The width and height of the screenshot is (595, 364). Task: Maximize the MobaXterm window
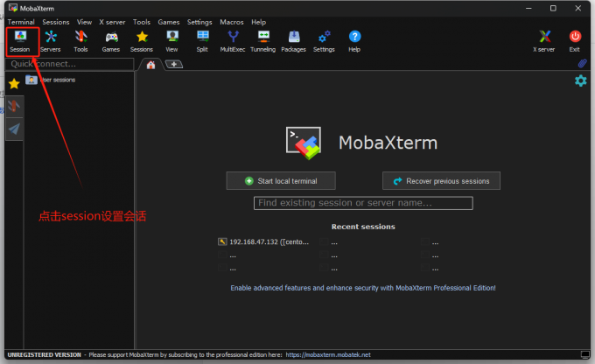click(x=553, y=8)
